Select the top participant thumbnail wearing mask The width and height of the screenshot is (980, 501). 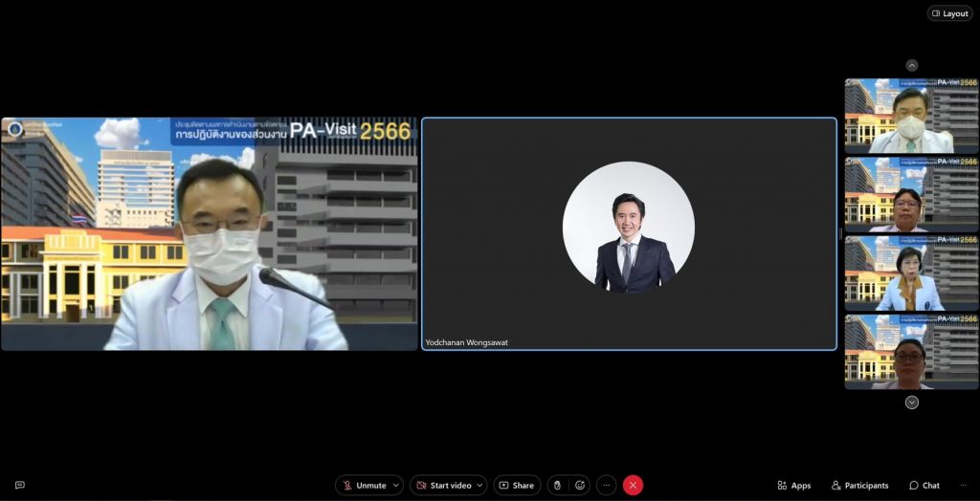pos(911,116)
